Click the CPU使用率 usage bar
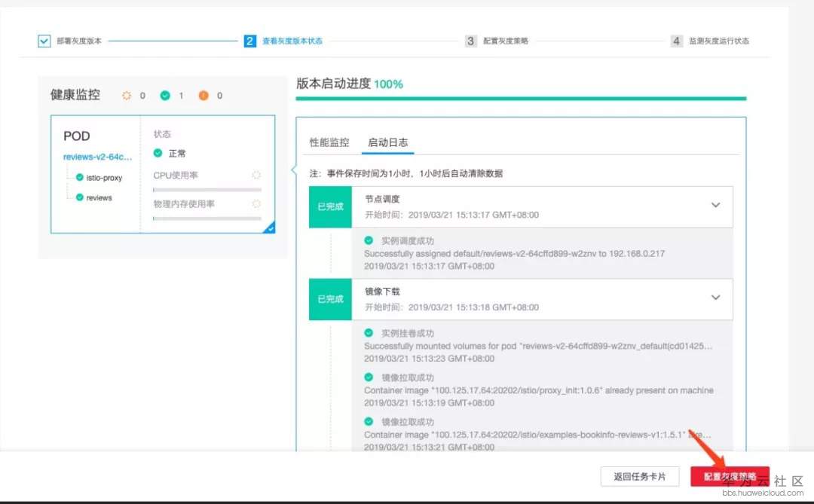Image resolution: width=814 pixels, height=504 pixels. pos(207,190)
